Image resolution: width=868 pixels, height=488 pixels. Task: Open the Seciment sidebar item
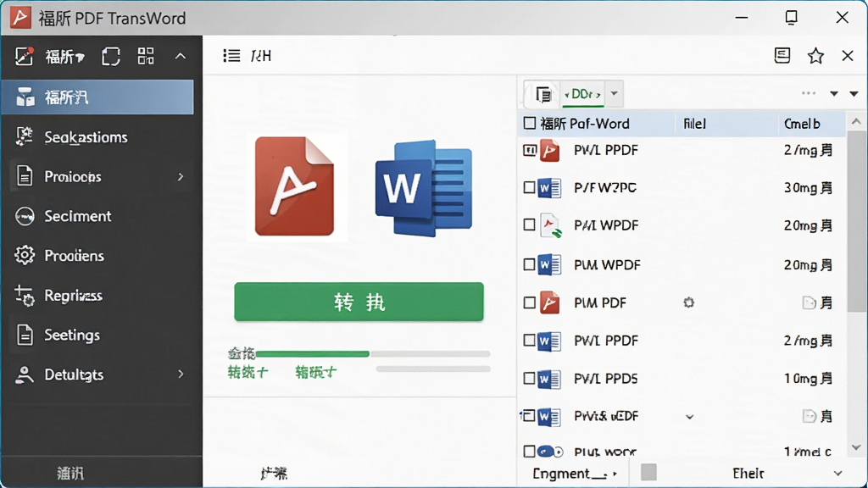coord(97,216)
